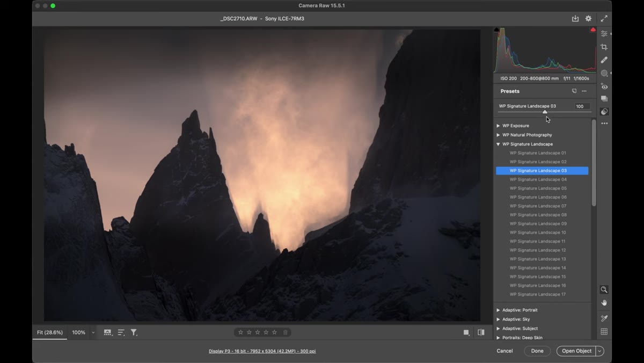The width and height of the screenshot is (644, 363).
Task: Click the presets list scrollbar
Action: tap(594, 163)
